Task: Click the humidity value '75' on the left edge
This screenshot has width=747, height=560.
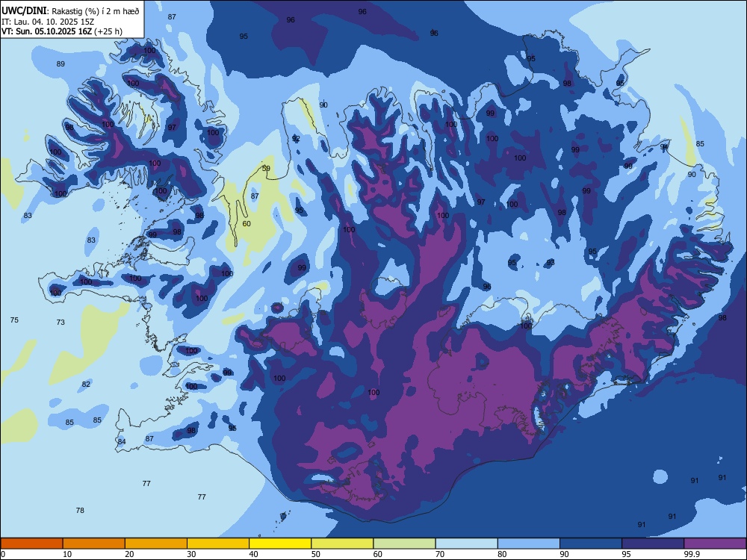Action: point(14,320)
